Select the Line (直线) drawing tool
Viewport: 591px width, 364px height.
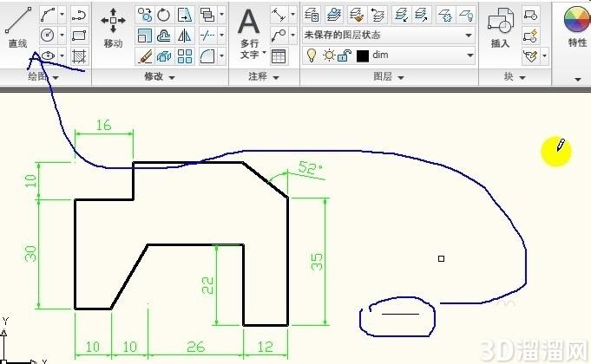click(18, 28)
